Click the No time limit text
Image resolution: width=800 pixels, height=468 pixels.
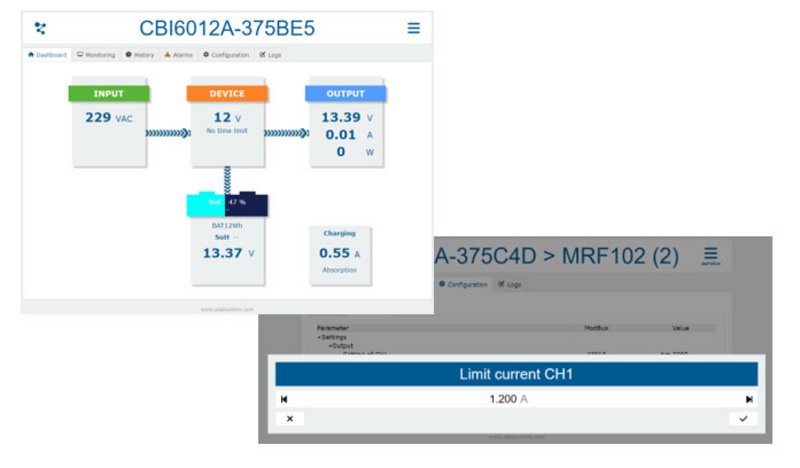coord(227,131)
